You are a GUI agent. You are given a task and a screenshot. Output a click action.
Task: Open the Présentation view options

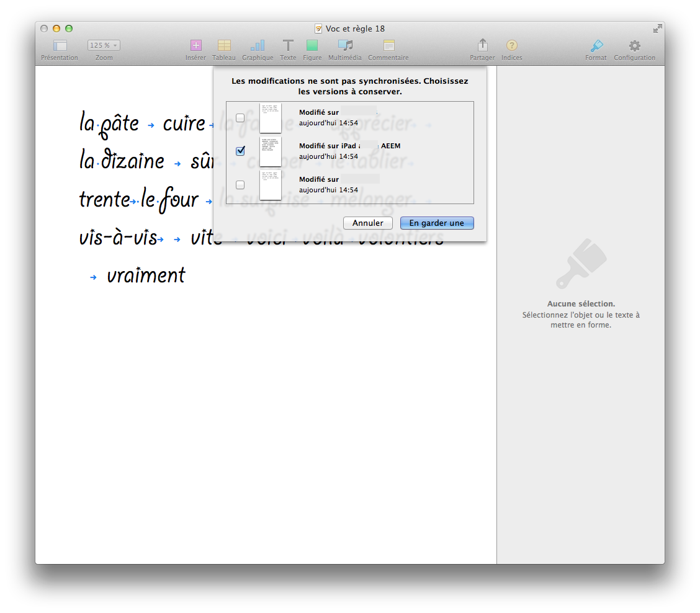point(60,46)
